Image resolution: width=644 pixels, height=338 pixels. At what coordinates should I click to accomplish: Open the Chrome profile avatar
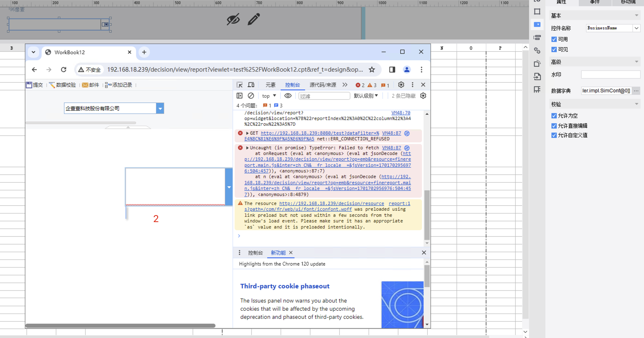coord(407,70)
